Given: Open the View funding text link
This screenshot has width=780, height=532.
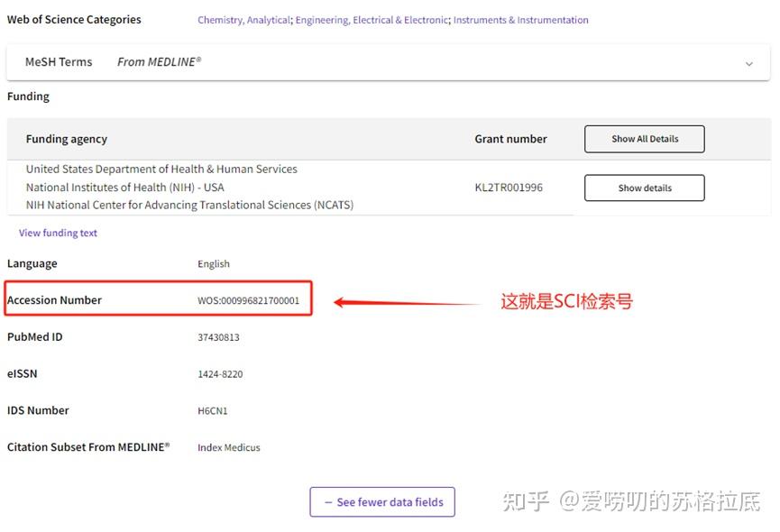Looking at the screenshot, I should coord(58,233).
